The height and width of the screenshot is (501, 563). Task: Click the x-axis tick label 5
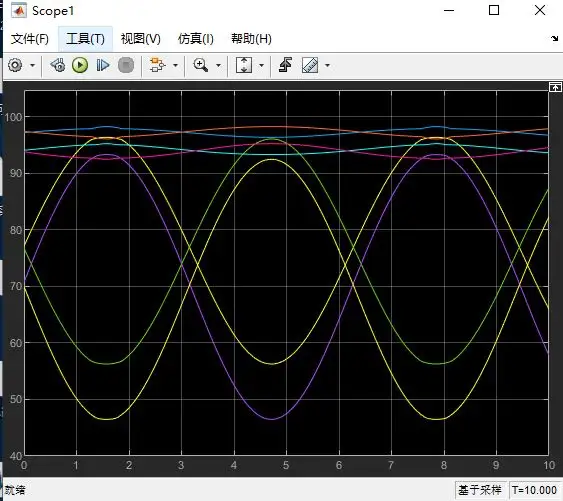[286, 466]
